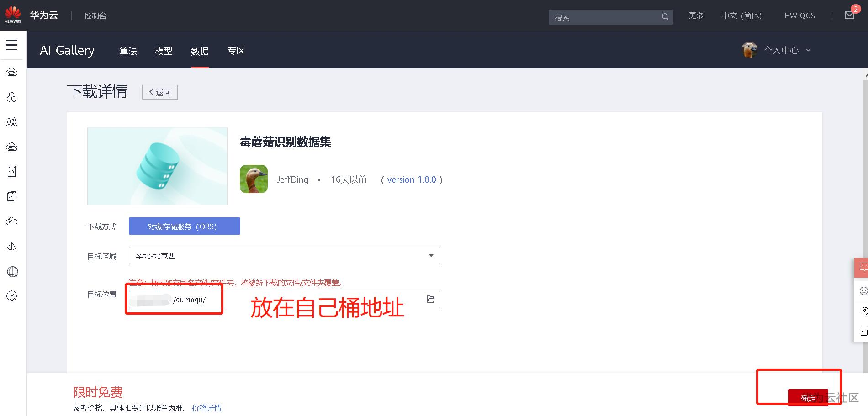Open the elastic cloud server sidebar icon
Viewport: 868px width, 416px height.
[12, 72]
